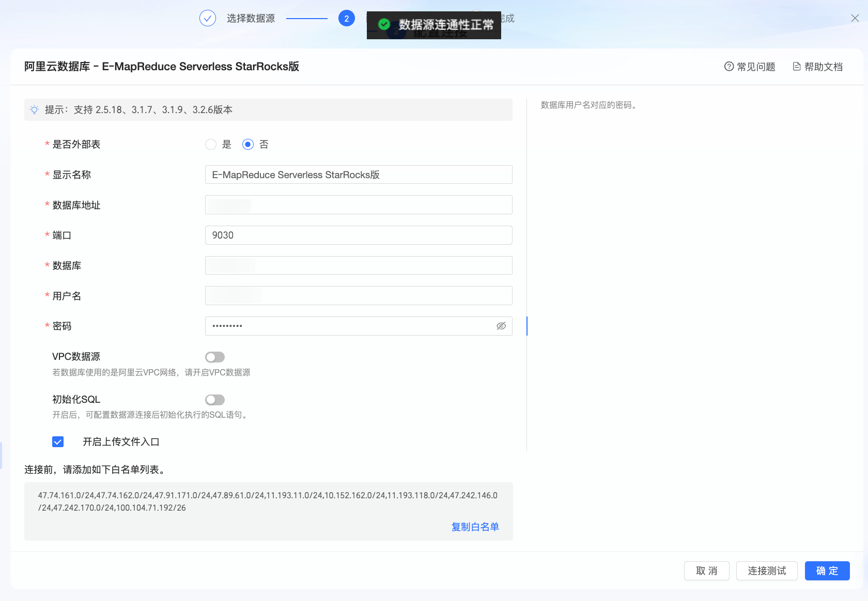
Task: Click the 显示名称 input field
Action: [359, 175]
